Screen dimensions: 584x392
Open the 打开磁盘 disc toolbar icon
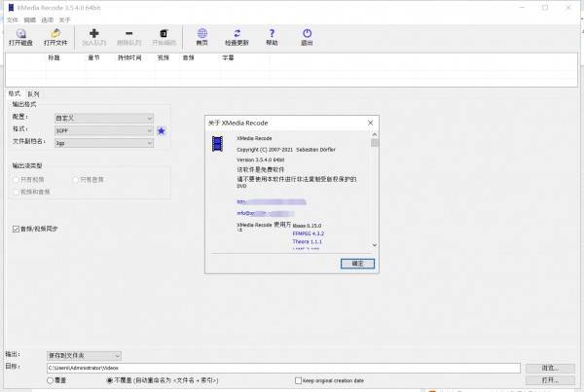pos(20,33)
